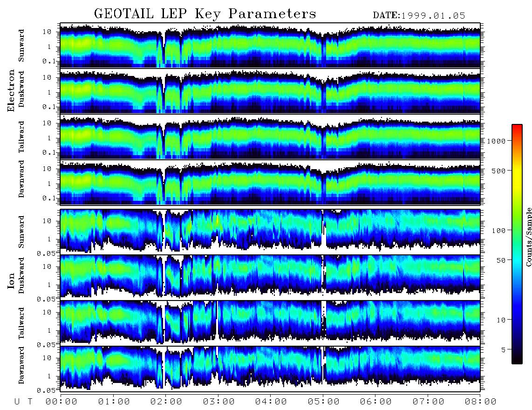Click the Ion "Tailward" panel label
The width and height of the screenshot is (532, 410).
[x=21, y=323]
